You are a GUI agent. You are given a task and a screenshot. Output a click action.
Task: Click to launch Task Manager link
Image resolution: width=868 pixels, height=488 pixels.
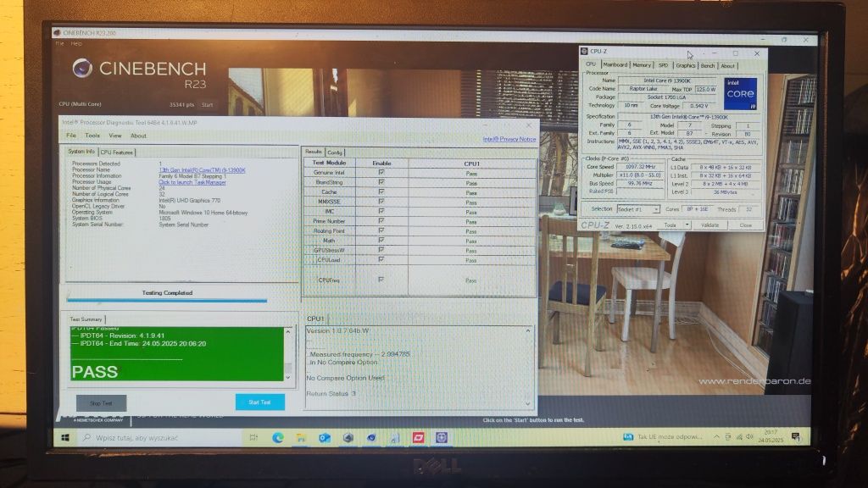(x=192, y=182)
